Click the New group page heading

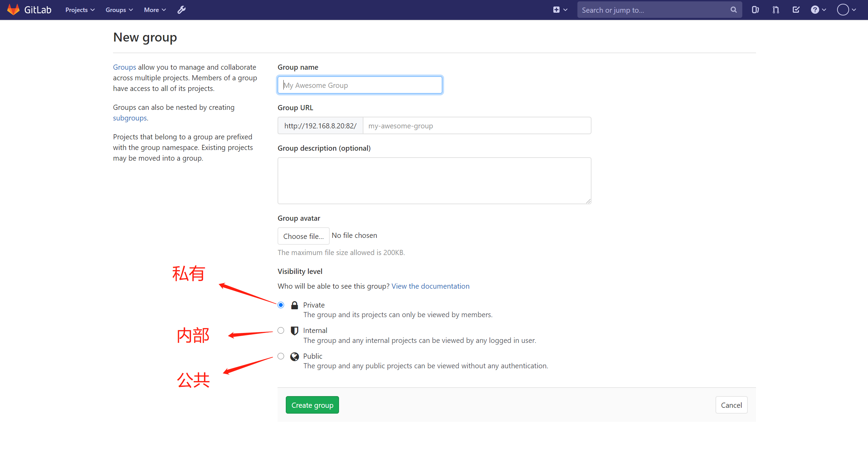145,37
